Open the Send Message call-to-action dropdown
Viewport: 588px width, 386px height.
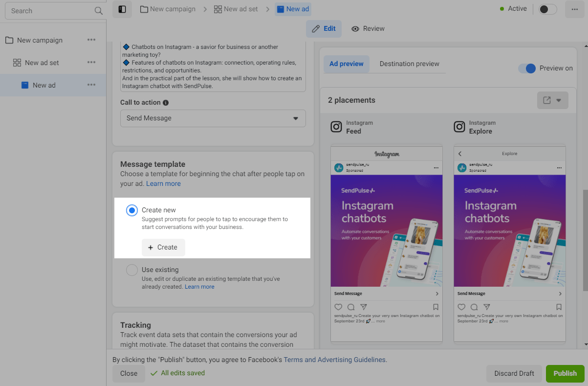point(213,118)
